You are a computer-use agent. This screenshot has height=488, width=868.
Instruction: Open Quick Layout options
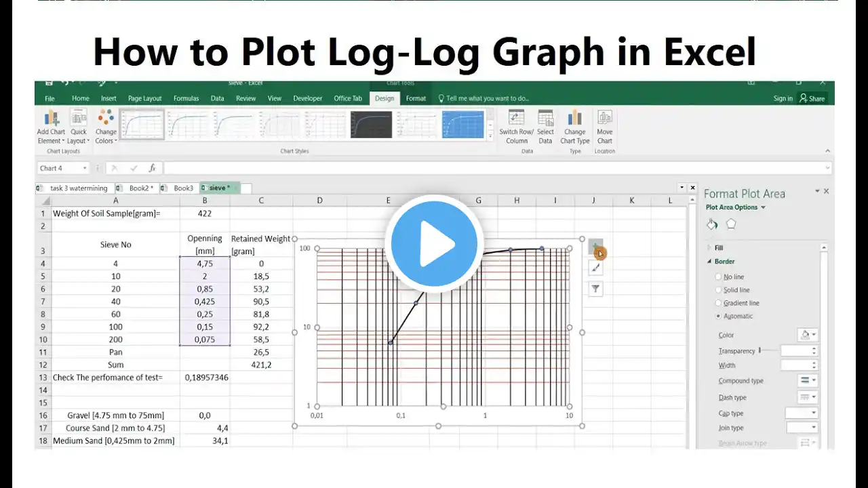79,127
